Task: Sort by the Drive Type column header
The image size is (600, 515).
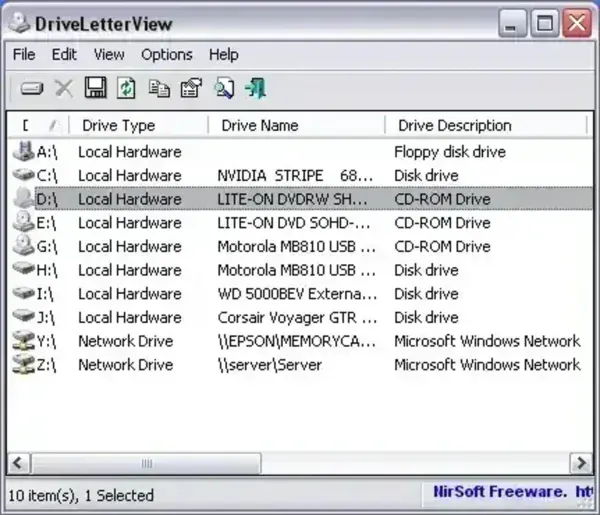Action: [x=118, y=125]
